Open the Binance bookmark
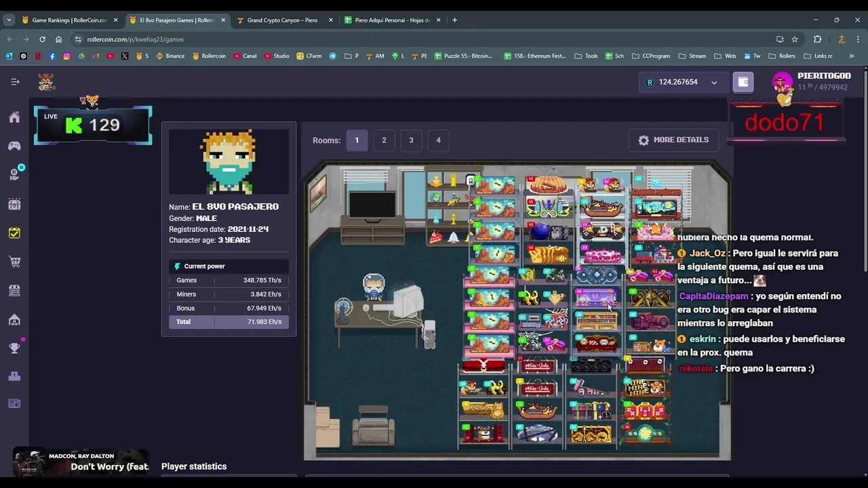The width and height of the screenshot is (868, 488). point(170,56)
